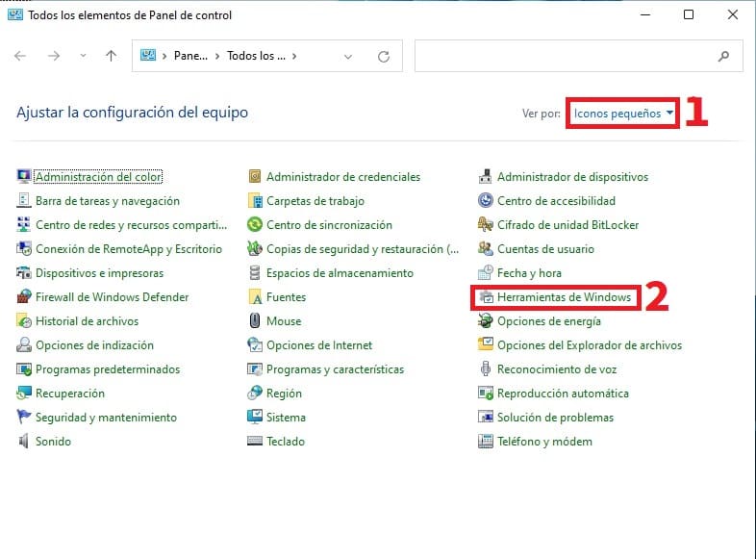
Task: Click the Opciones de energía icon
Action: tap(485, 321)
